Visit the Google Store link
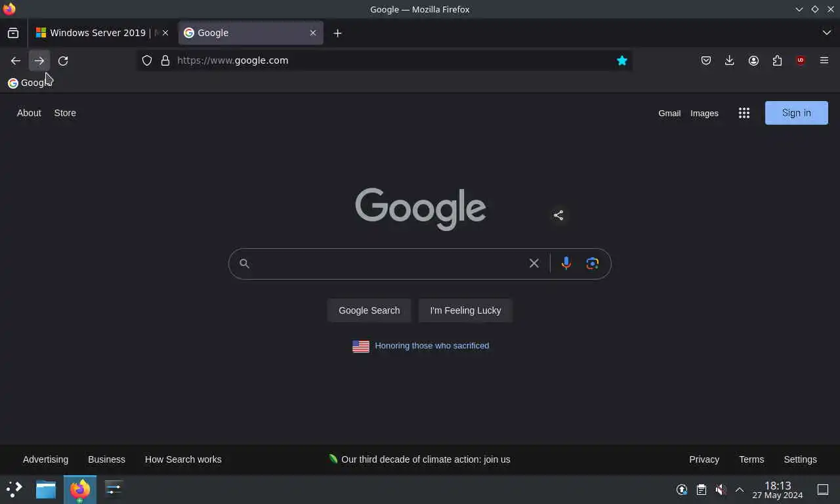This screenshot has height=504, width=840. click(x=65, y=113)
